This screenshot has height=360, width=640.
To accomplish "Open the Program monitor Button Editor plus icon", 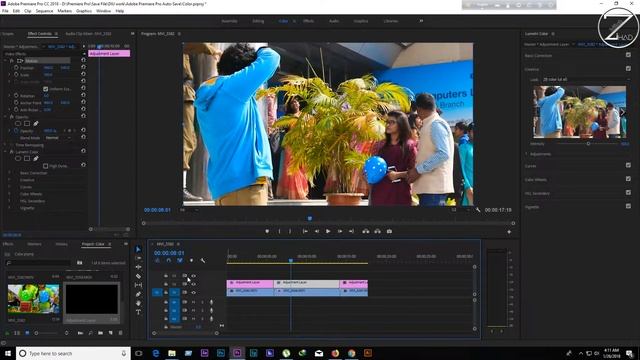I will [x=509, y=232].
